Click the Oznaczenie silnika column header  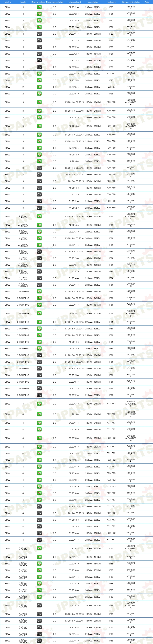click(131, 2)
